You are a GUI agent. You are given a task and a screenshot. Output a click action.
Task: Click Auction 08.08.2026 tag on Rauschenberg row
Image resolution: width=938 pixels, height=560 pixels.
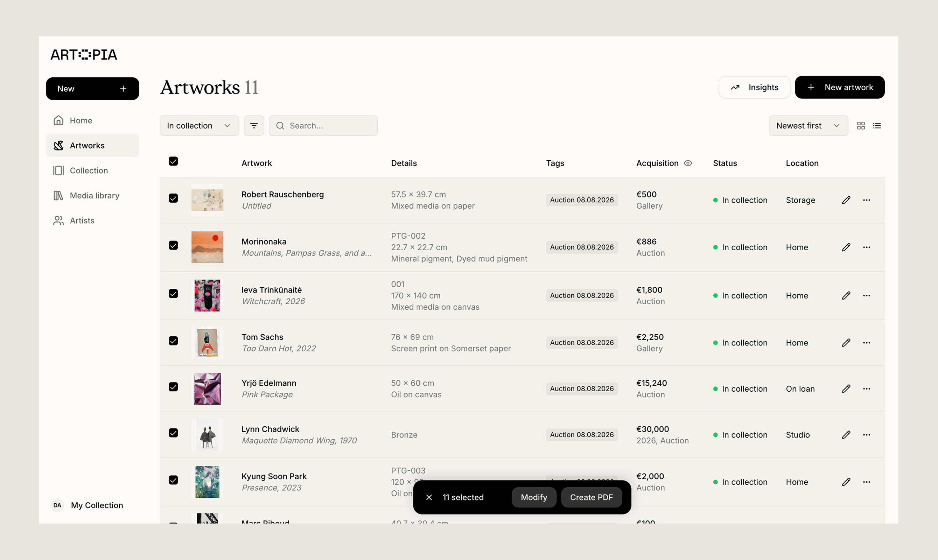pyautogui.click(x=582, y=200)
